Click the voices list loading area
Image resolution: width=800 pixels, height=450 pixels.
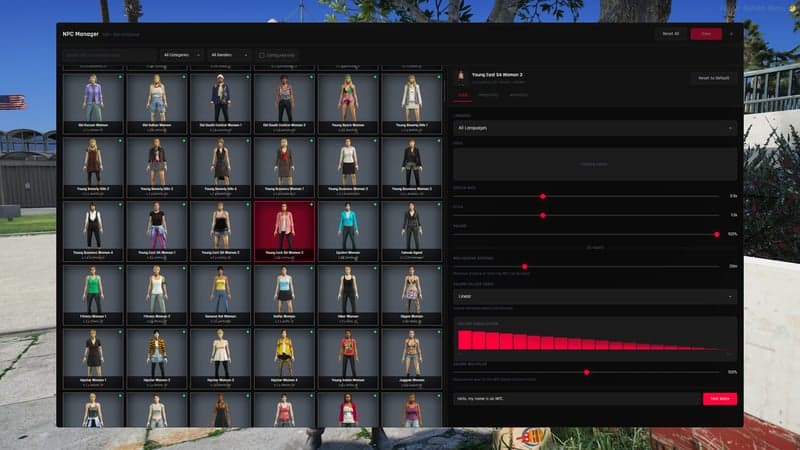(x=594, y=164)
